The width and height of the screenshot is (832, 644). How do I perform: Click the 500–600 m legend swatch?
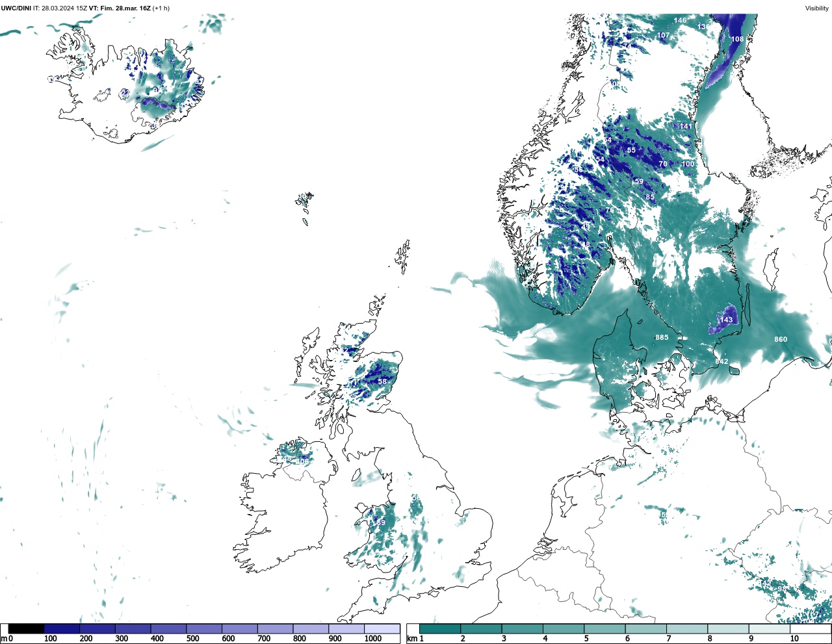(204, 629)
